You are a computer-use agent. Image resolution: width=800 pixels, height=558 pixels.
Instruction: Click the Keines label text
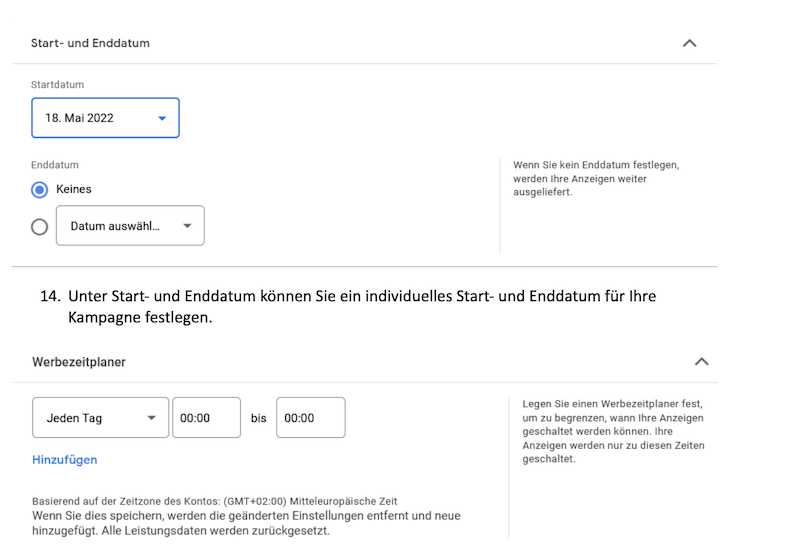[74, 189]
